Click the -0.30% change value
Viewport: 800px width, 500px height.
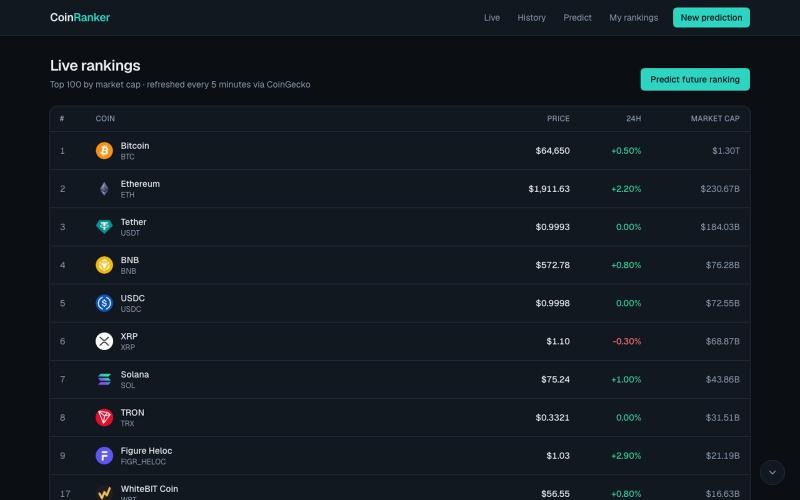[627, 341]
